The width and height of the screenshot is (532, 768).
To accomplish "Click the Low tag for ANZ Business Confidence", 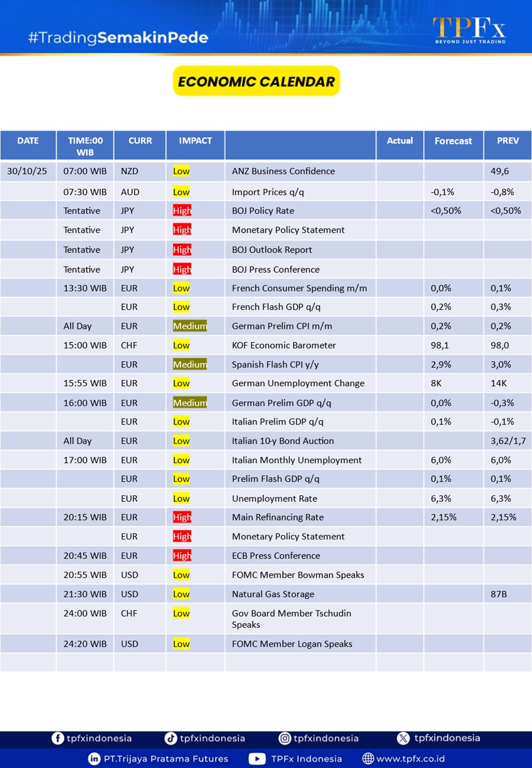I will (x=181, y=171).
